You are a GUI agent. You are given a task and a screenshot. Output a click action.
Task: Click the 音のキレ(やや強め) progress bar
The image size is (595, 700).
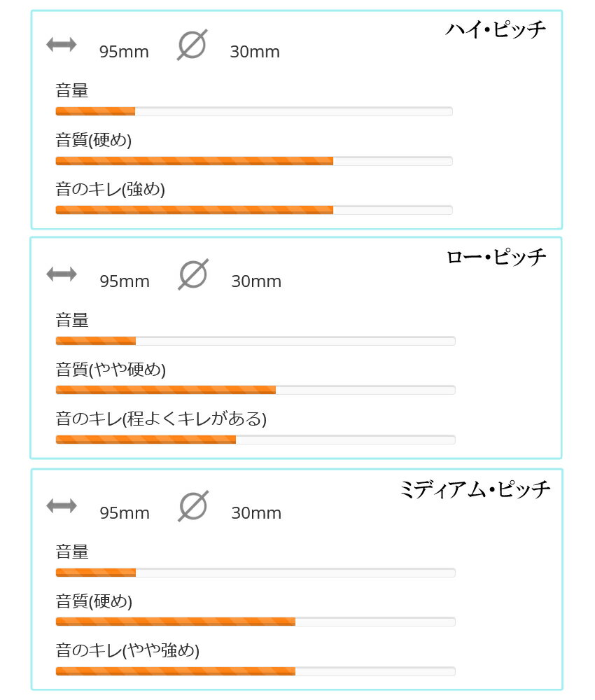pyautogui.click(x=255, y=671)
